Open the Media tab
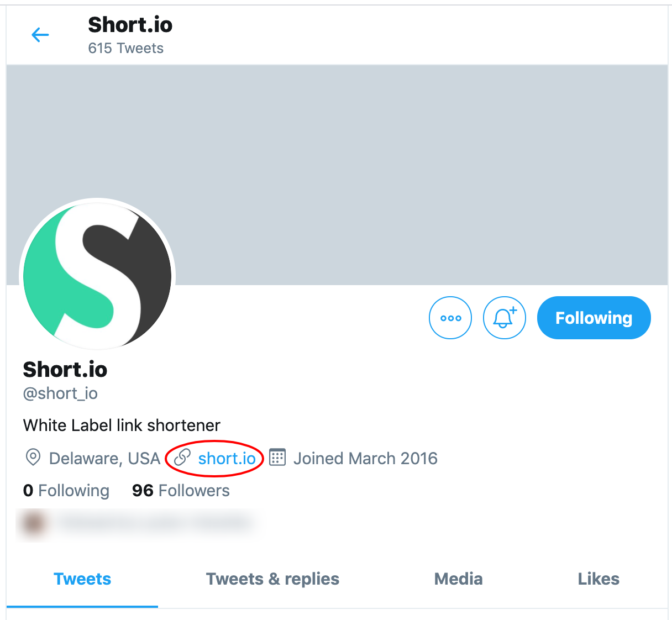This screenshot has width=672, height=620. tap(458, 579)
